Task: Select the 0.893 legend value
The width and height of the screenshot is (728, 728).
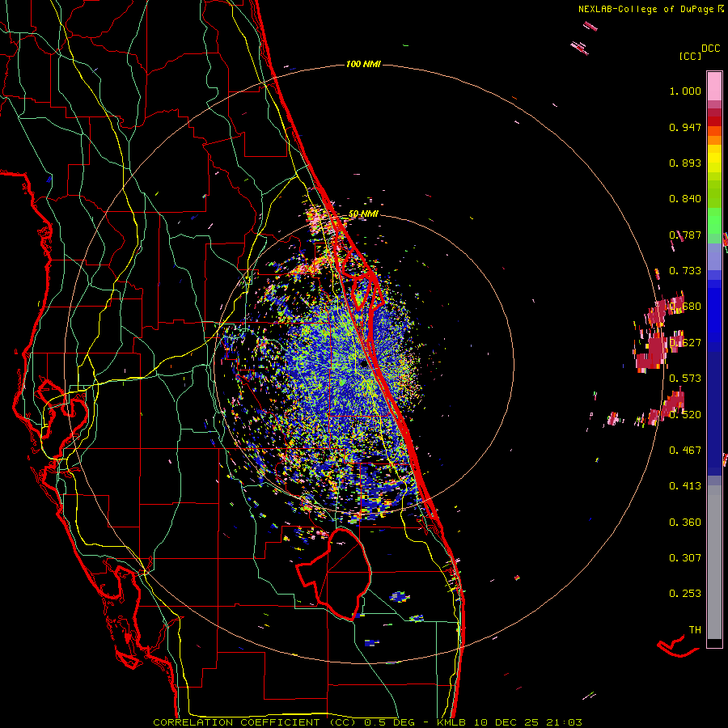Action: click(x=685, y=163)
